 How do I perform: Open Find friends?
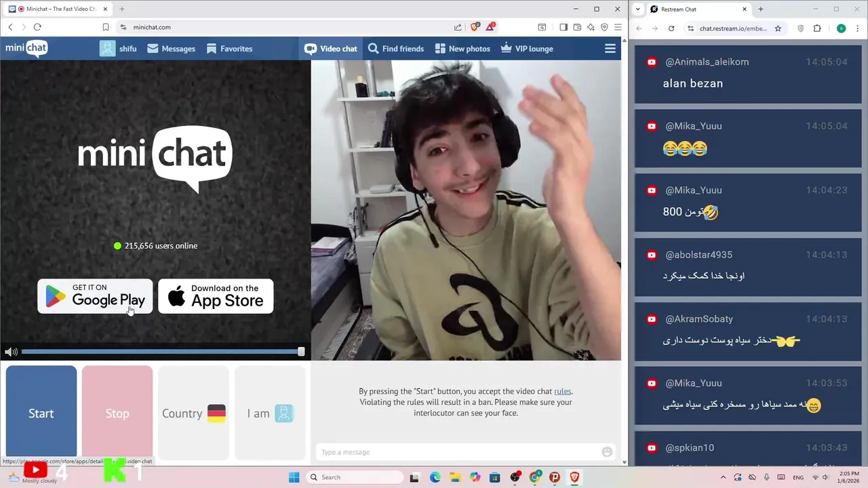coord(396,49)
